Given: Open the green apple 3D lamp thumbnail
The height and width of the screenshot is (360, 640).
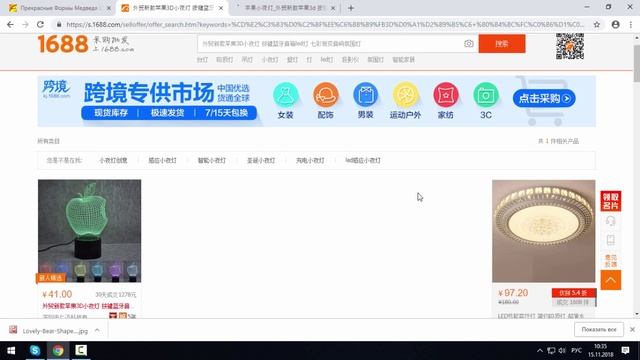Looking at the screenshot, I should pyautogui.click(x=89, y=231).
